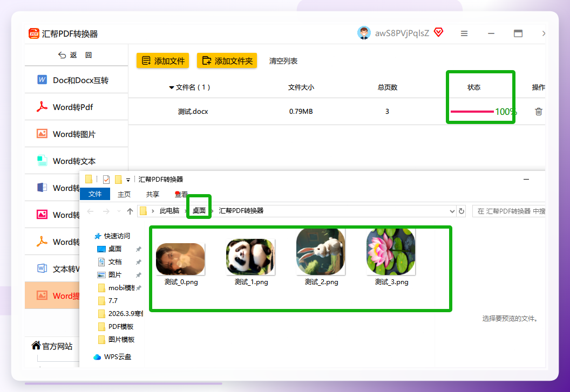
Task: Click the red VIP diamond icon
Action: (x=439, y=33)
